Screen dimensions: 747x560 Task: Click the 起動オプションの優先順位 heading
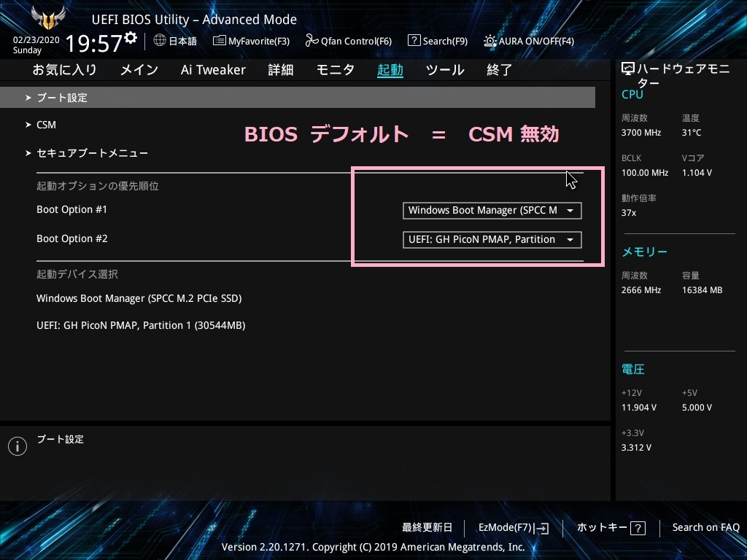coord(98,186)
